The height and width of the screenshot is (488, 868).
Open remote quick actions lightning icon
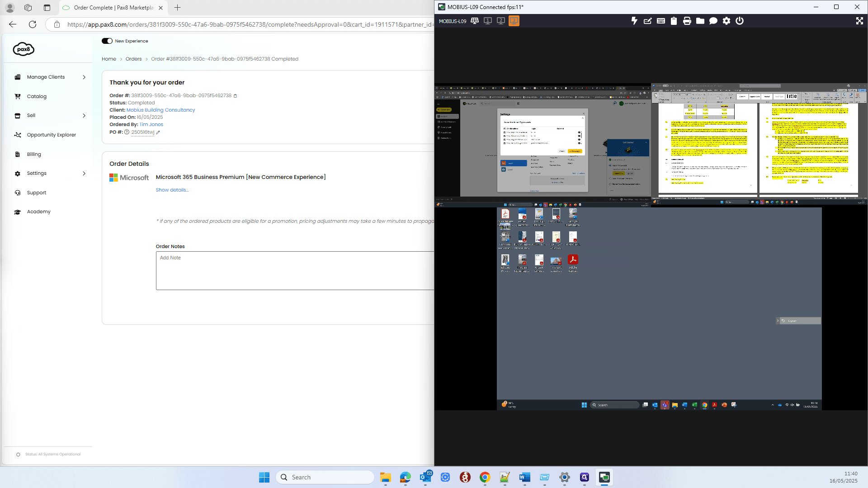(x=634, y=21)
